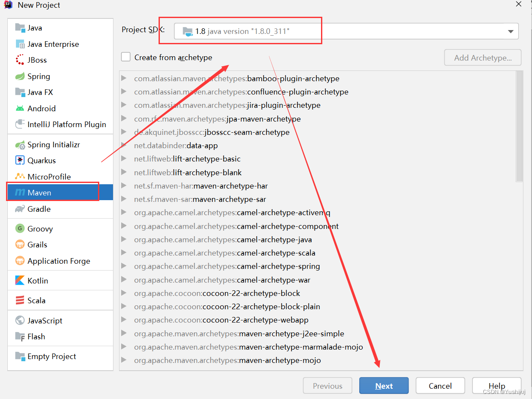Select Spring project type label
Screen dimensions: 532x399
click(x=39, y=76)
